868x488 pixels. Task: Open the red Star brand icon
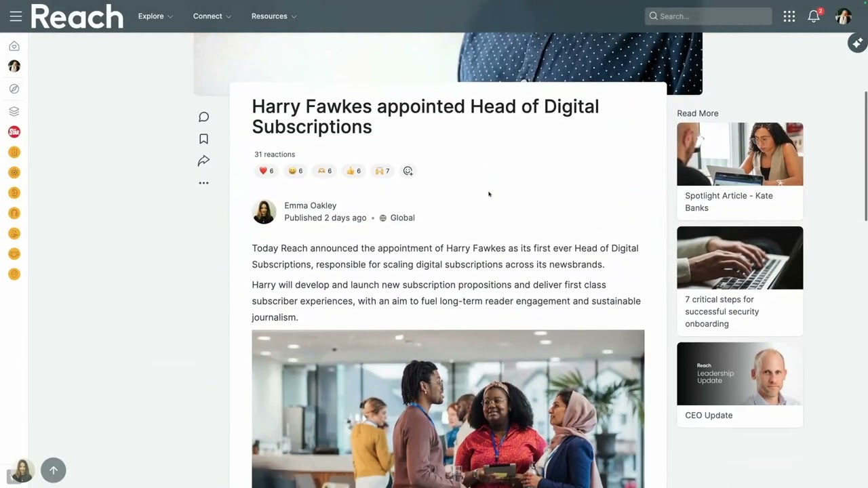(x=14, y=131)
